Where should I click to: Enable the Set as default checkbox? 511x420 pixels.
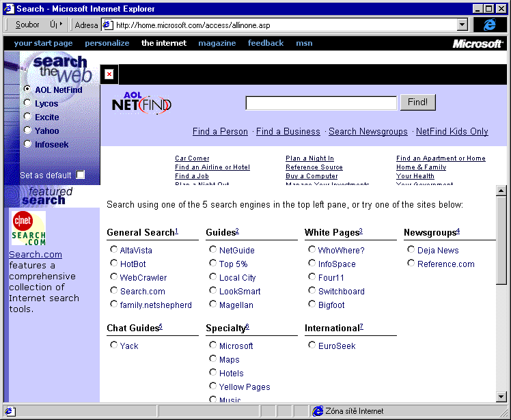80,175
